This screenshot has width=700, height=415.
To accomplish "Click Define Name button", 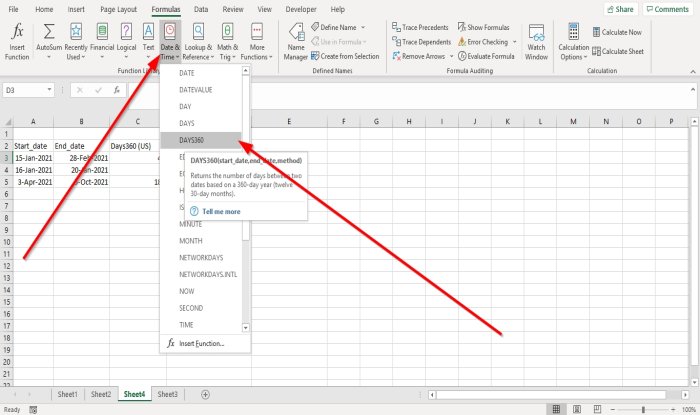I will point(335,27).
